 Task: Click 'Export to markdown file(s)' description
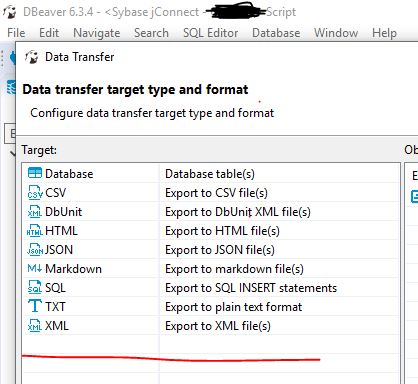tap(234, 269)
